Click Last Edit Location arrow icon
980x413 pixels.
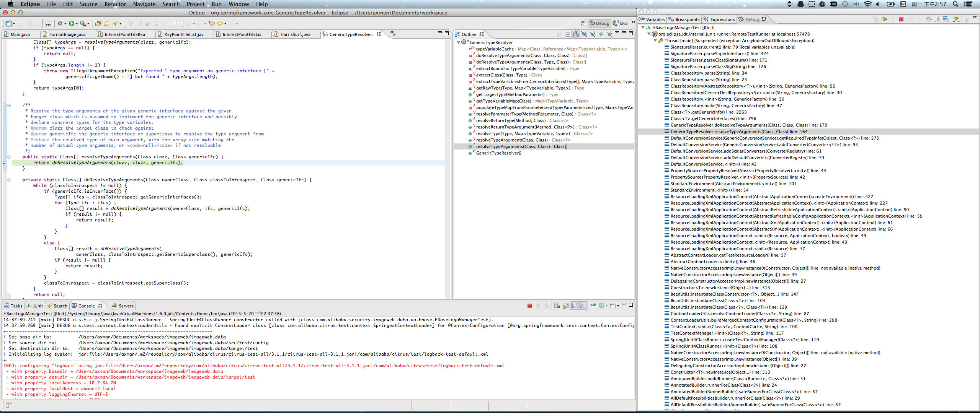[211, 23]
